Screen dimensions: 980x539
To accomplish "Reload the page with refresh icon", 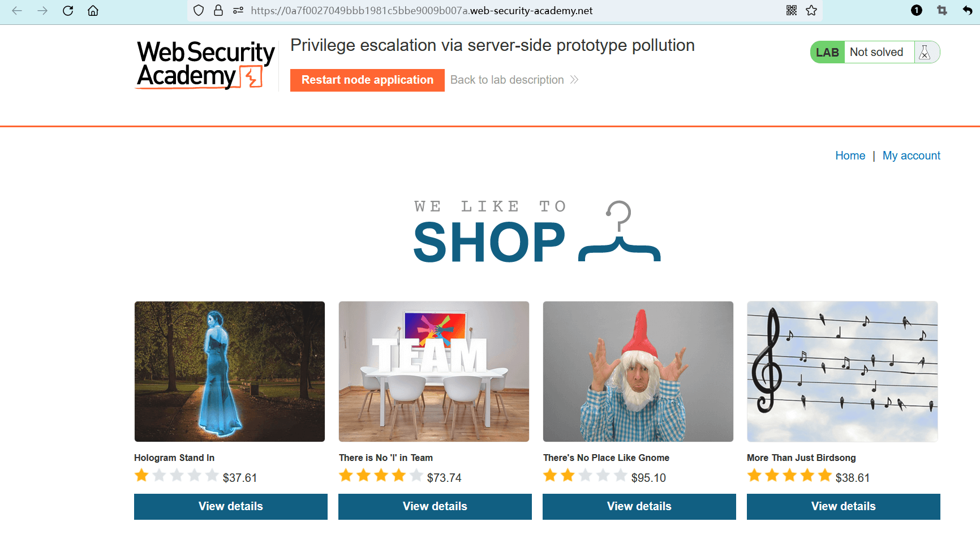I will coord(68,11).
